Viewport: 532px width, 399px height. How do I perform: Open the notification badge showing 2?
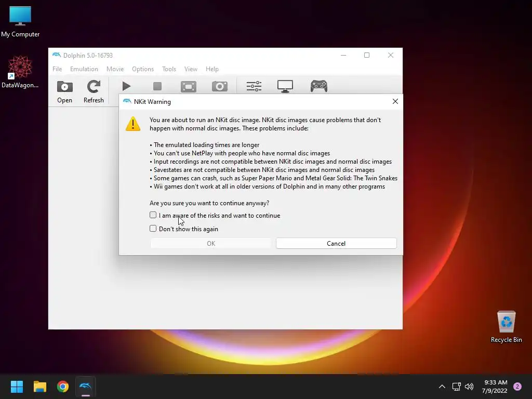point(517,387)
